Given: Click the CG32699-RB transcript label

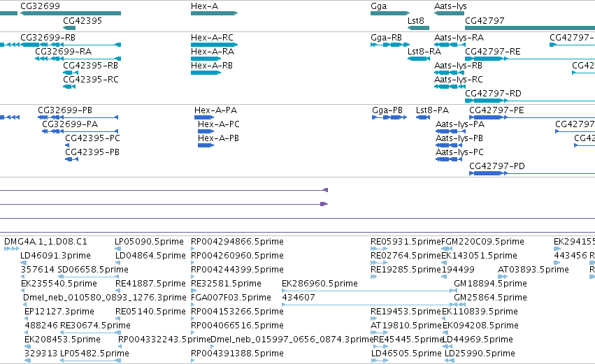Looking at the screenshot, I should [48, 38].
